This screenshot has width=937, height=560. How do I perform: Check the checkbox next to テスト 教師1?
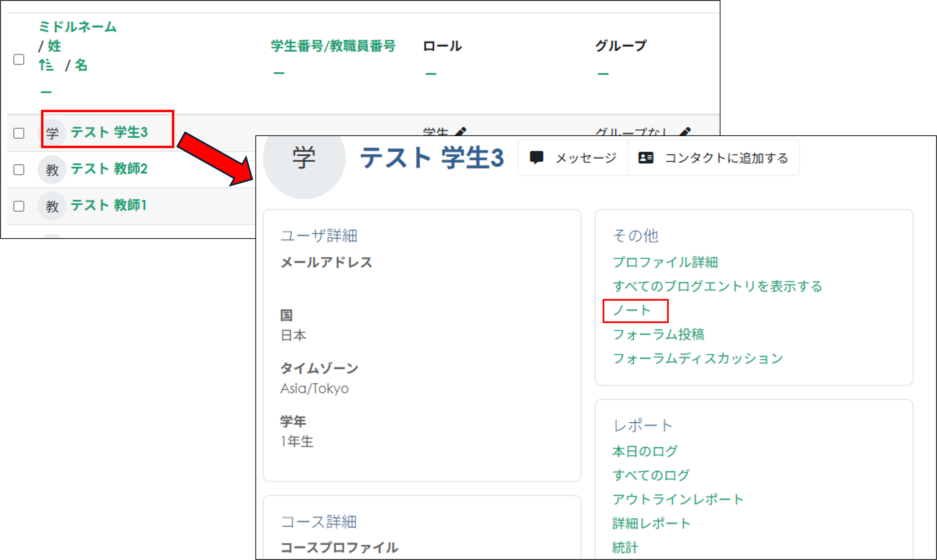coord(18,207)
